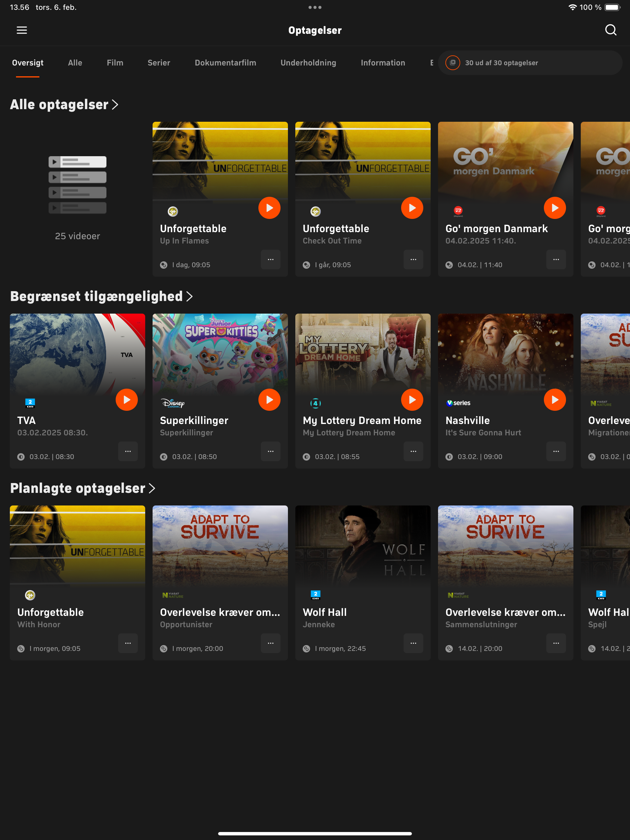The height and width of the screenshot is (840, 630).
Task: Play Nashville It's Sure Gonna Hurt
Action: [x=555, y=399]
